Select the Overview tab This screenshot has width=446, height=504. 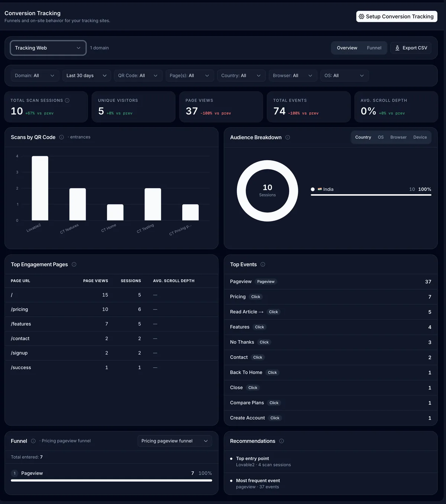(347, 48)
